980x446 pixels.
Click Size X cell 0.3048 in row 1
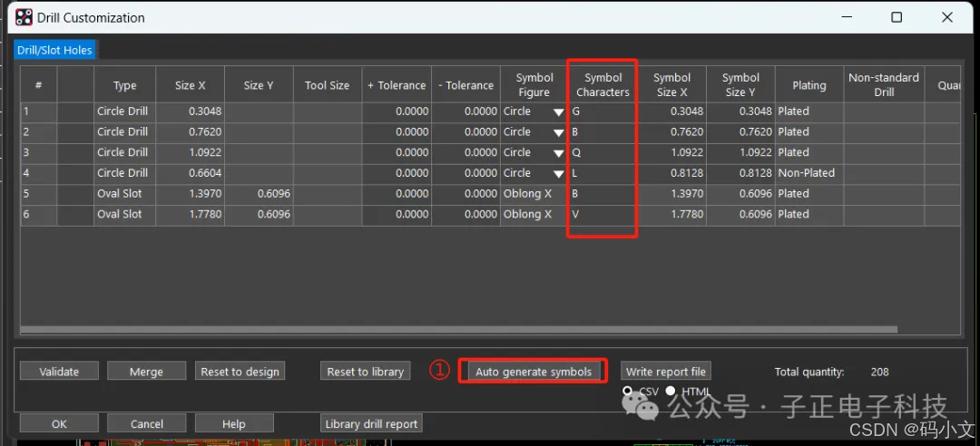190,111
